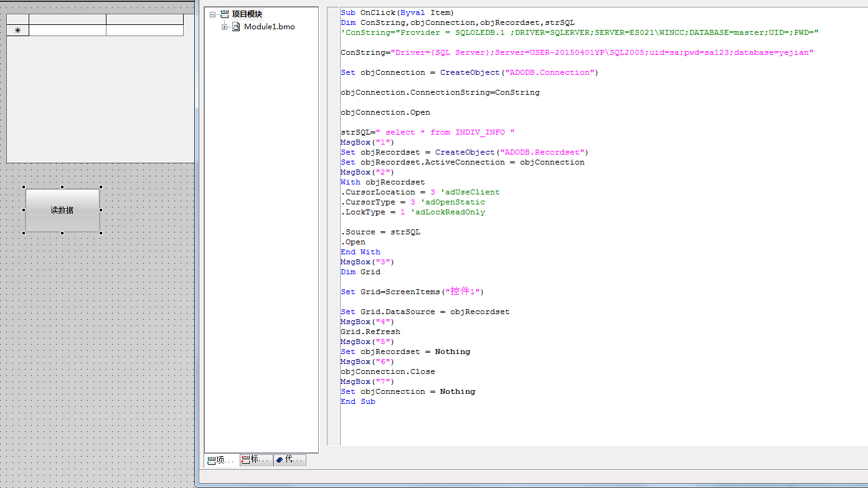Click the 'Dim Grid' line
This screenshot has width=868, height=488.
pyautogui.click(x=361, y=272)
